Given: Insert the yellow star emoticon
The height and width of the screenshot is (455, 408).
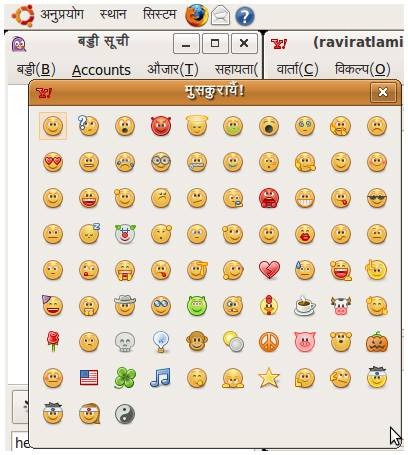Looking at the screenshot, I should coord(269,378).
